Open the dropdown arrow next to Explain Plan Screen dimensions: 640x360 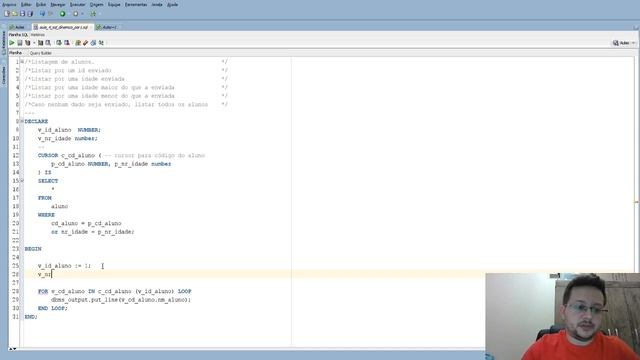coord(34,43)
